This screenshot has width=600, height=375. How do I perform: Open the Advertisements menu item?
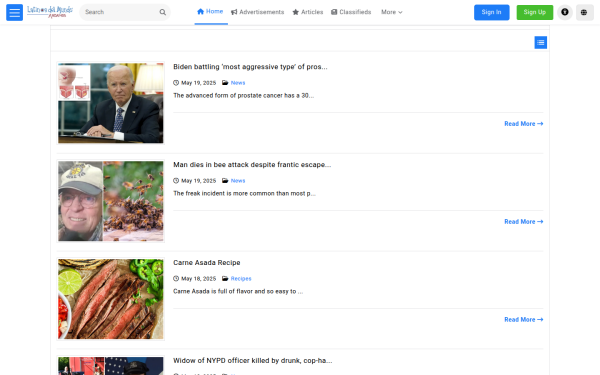tap(258, 12)
